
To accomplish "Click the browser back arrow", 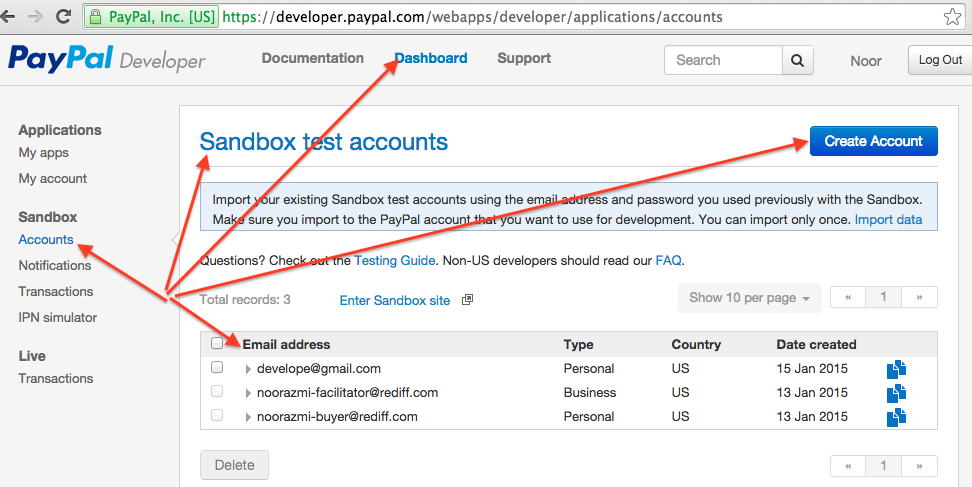I will (x=7, y=16).
